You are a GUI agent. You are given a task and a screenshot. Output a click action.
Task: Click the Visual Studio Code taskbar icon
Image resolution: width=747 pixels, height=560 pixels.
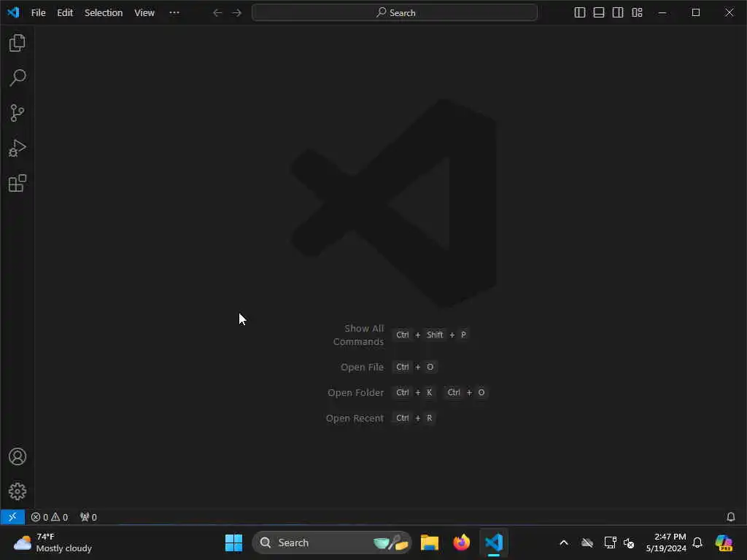[494, 542]
